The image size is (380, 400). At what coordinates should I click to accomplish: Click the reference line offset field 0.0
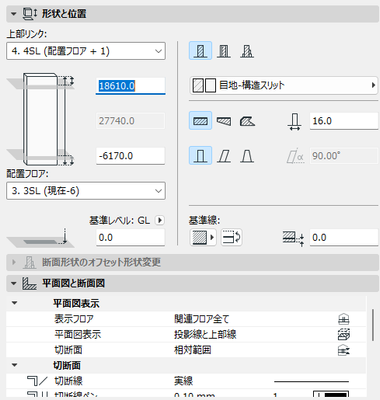pos(344,238)
